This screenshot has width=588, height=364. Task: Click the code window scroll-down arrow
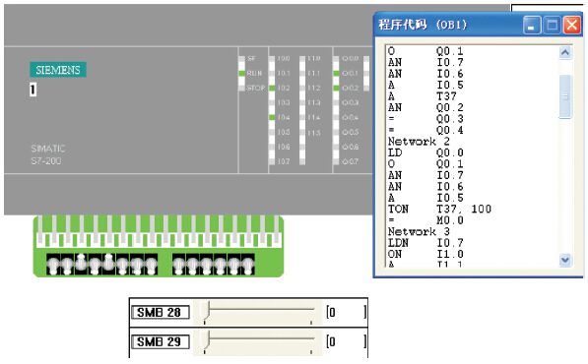[565, 260]
